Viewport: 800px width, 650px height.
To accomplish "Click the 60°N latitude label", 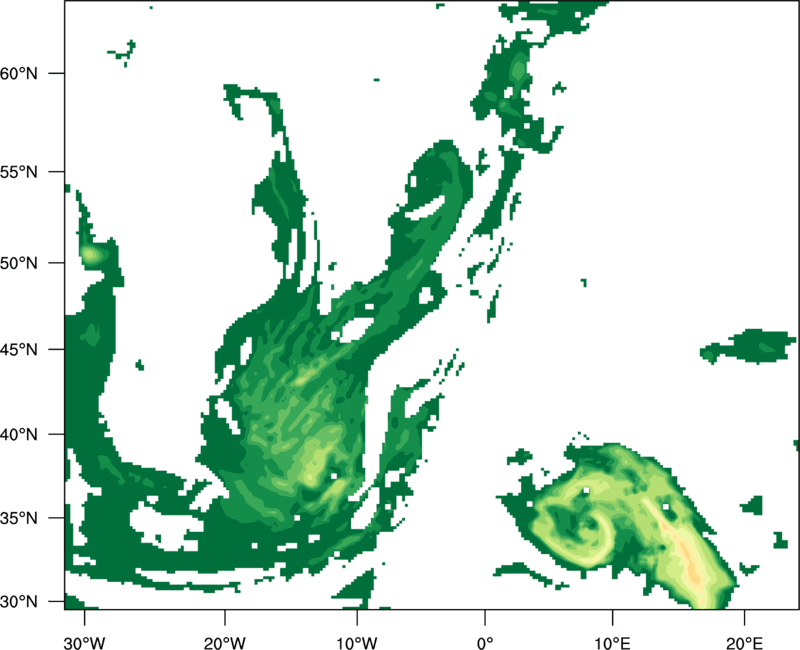I will point(19,73).
